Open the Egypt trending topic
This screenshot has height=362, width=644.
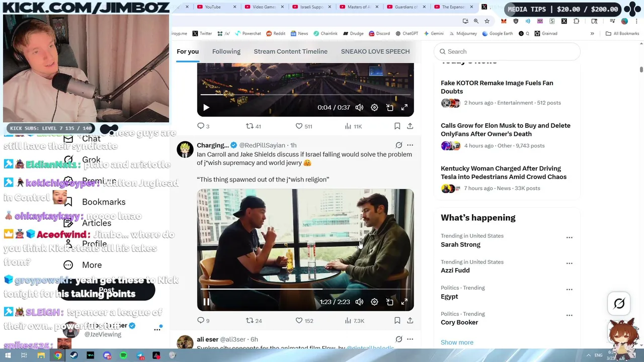tap(449, 296)
